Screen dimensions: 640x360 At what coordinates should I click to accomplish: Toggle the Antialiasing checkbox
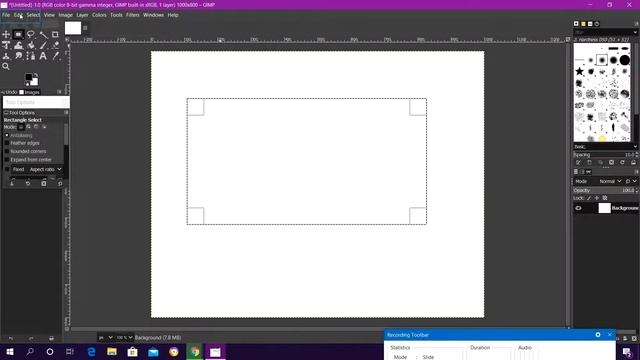pyautogui.click(x=7, y=135)
